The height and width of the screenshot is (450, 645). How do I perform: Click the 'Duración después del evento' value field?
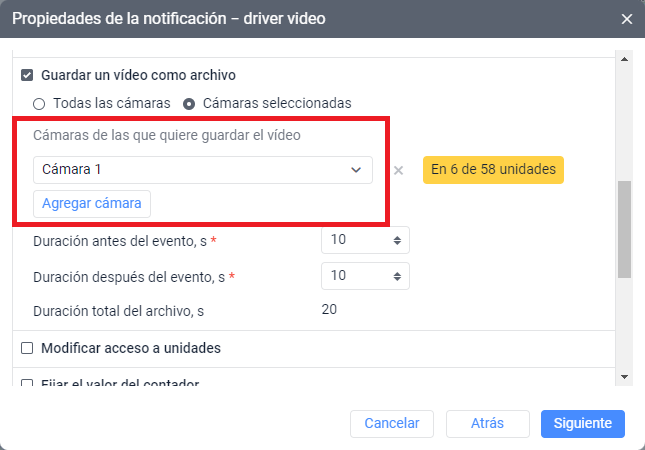pyautogui.click(x=355, y=275)
